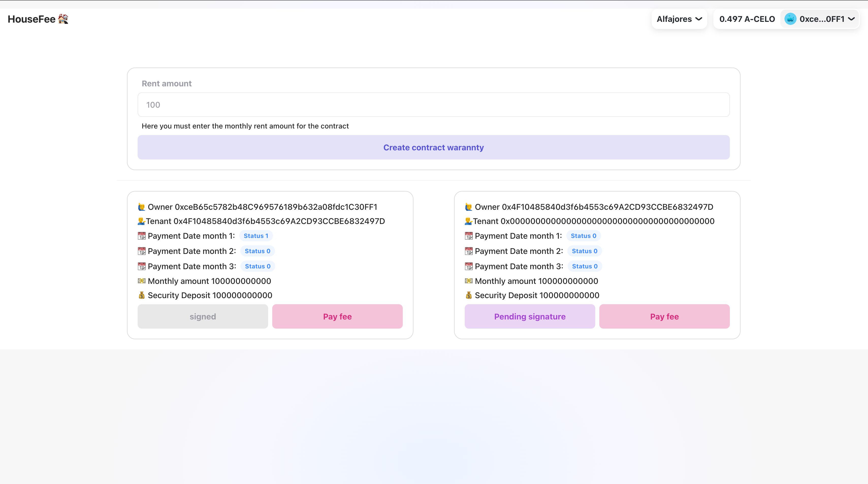Click calendar icon for month 1 in first card
The width and height of the screenshot is (868, 484).
(x=141, y=236)
